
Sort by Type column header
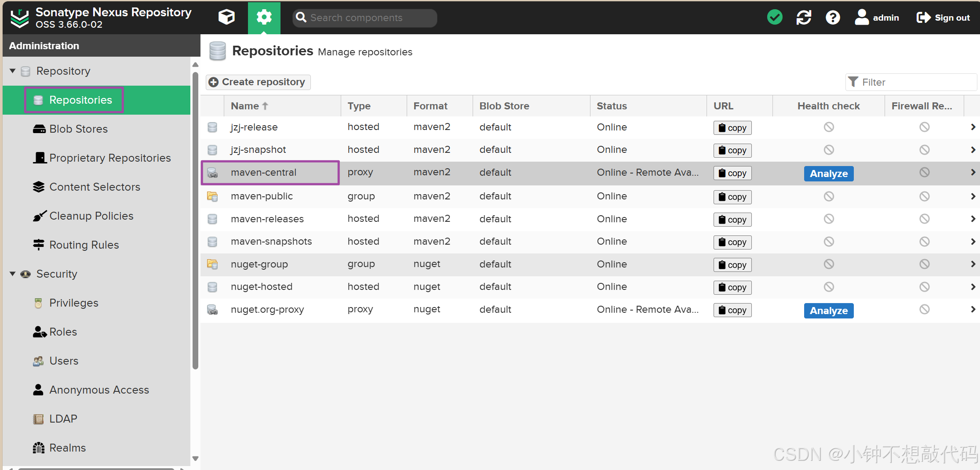click(374, 106)
